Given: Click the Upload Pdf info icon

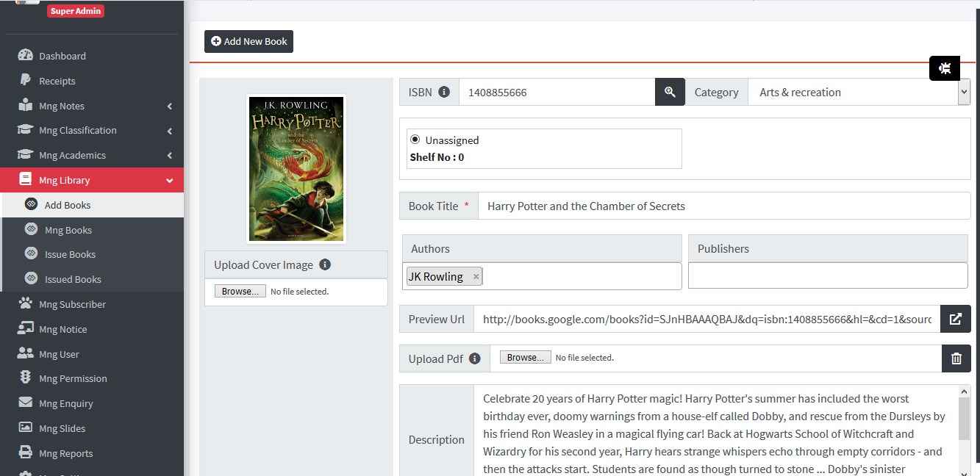Looking at the screenshot, I should coord(475,358).
